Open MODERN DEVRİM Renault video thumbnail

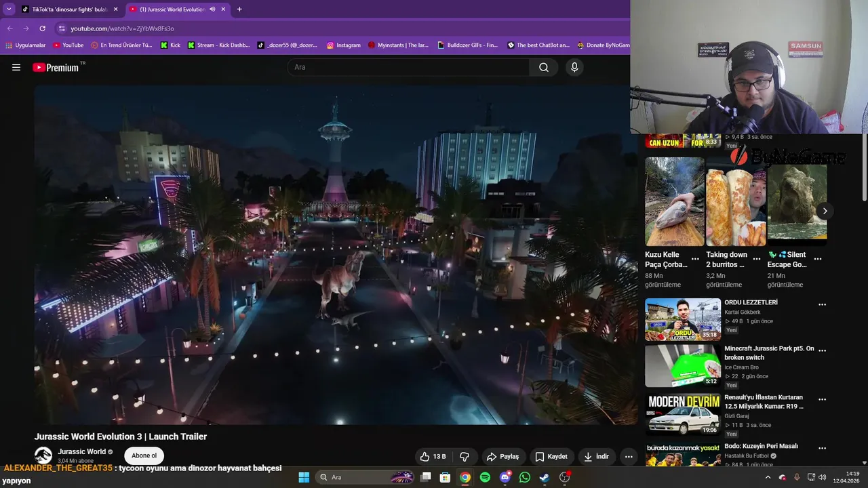pos(683,414)
